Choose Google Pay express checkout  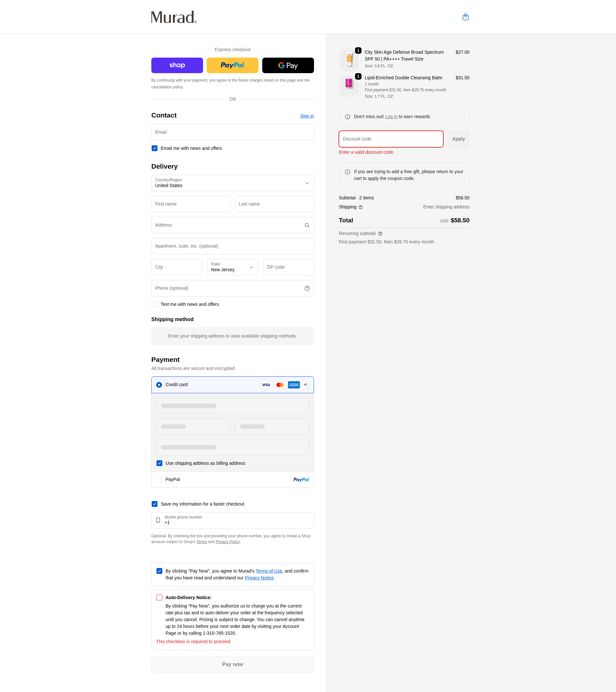click(x=288, y=65)
